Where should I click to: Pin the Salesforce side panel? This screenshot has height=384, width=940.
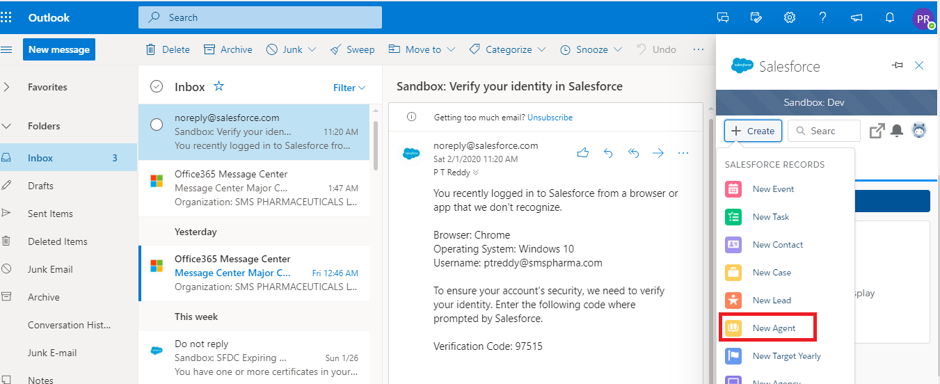(x=897, y=65)
